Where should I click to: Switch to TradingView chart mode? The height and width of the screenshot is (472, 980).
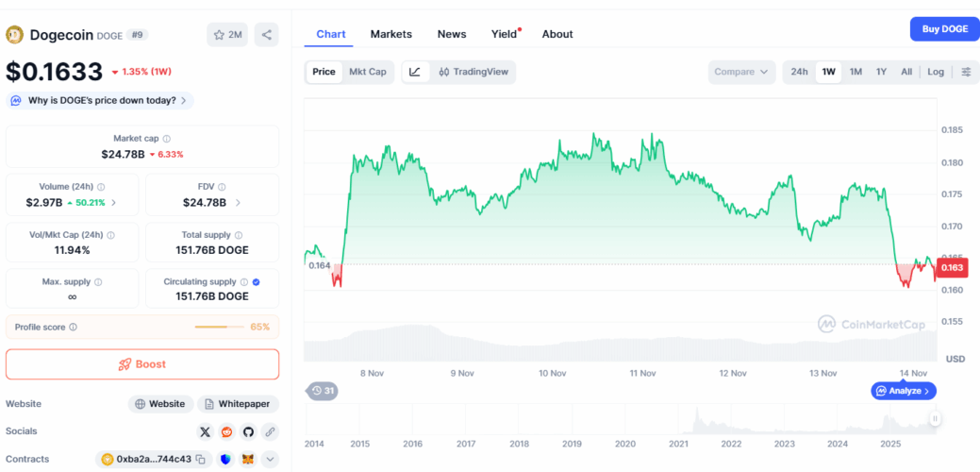point(473,72)
